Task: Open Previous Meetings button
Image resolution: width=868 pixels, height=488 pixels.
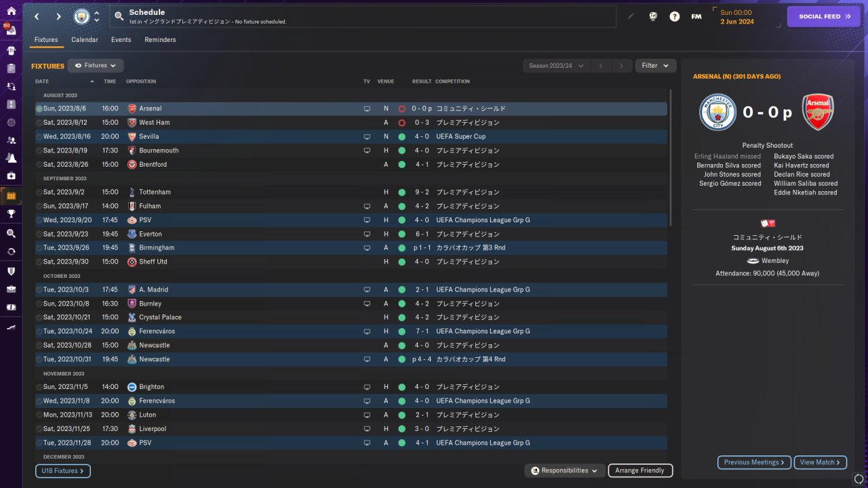Action: [x=755, y=462]
